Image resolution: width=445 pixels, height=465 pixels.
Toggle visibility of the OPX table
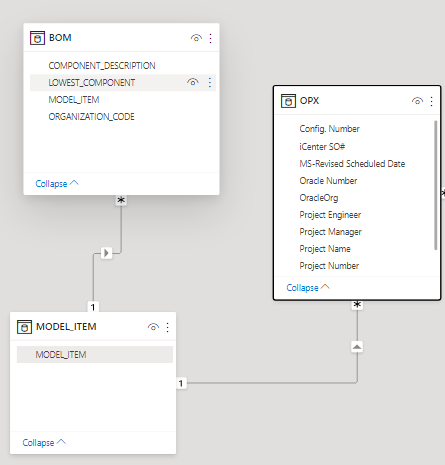[417, 101]
